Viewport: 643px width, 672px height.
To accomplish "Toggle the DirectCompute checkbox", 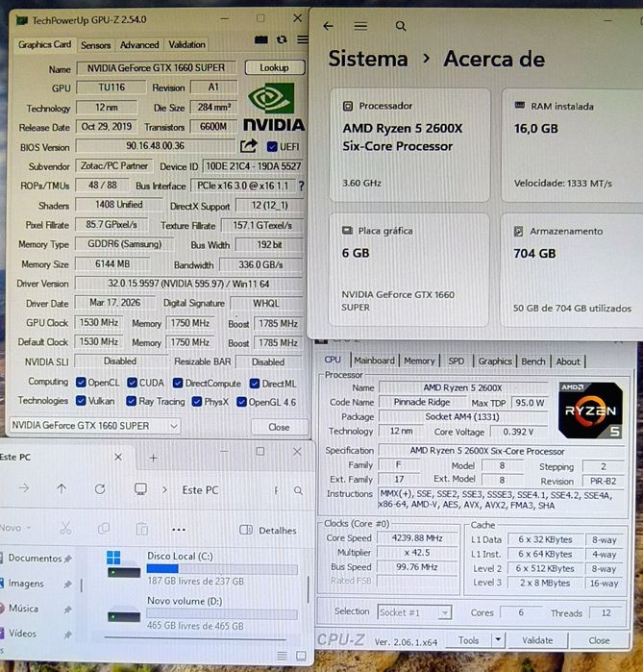I will click(x=178, y=383).
